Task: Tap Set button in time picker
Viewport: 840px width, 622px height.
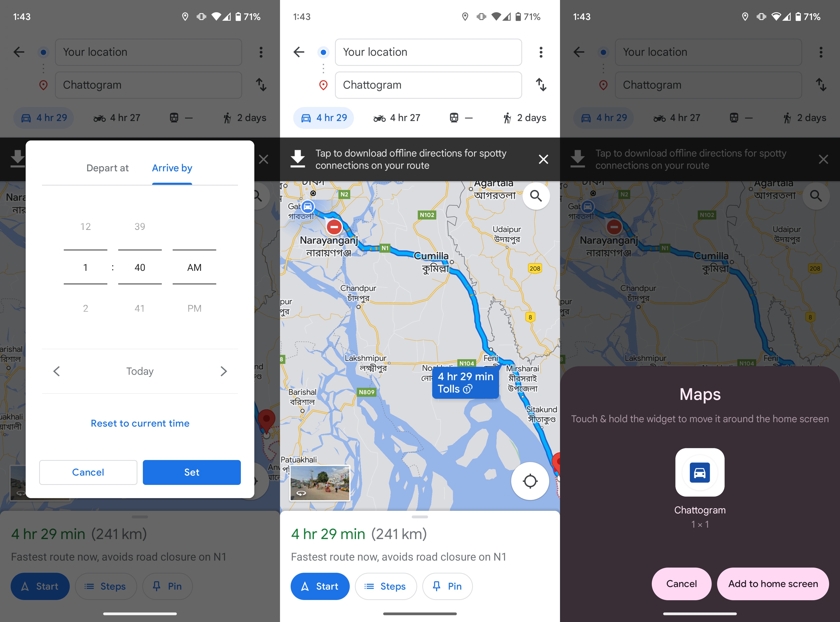Action: click(192, 472)
